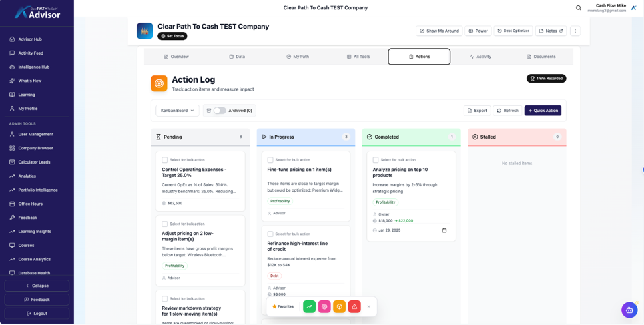Click Advisor logo in sidebar
This screenshot has width=644, height=325.
37,12
